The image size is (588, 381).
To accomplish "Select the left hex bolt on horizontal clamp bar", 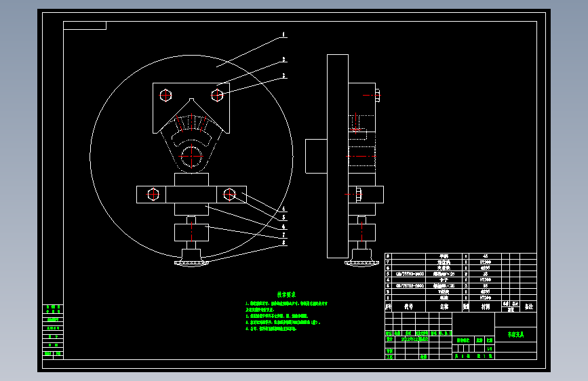I will click(153, 195).
